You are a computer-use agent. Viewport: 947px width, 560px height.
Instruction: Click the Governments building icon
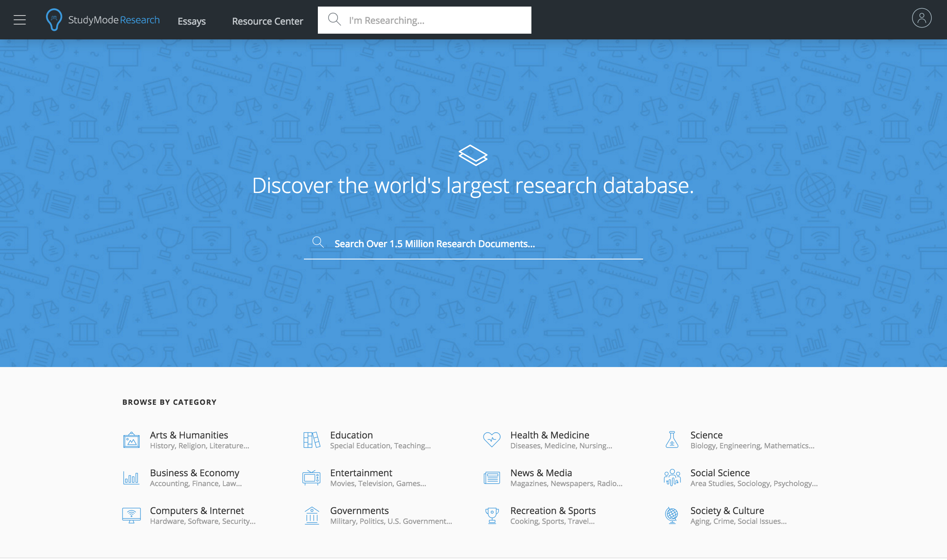[x=312, y=516]
